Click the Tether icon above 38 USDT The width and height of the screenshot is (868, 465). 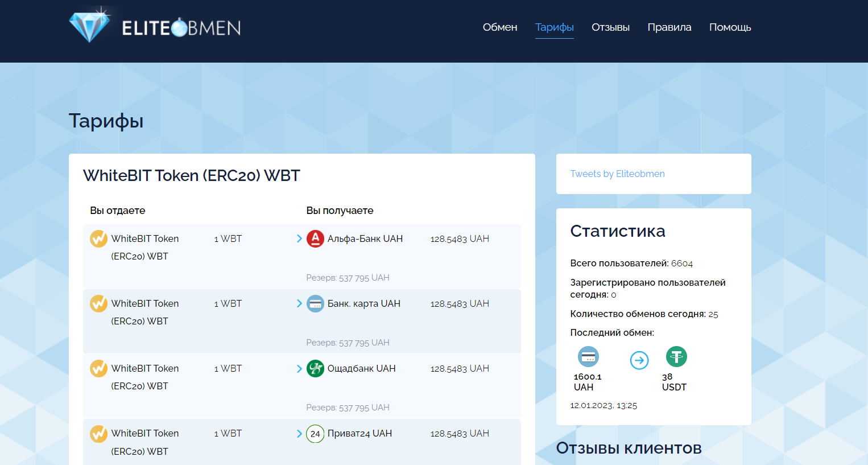pyautogui.click(x=676, y=357)
